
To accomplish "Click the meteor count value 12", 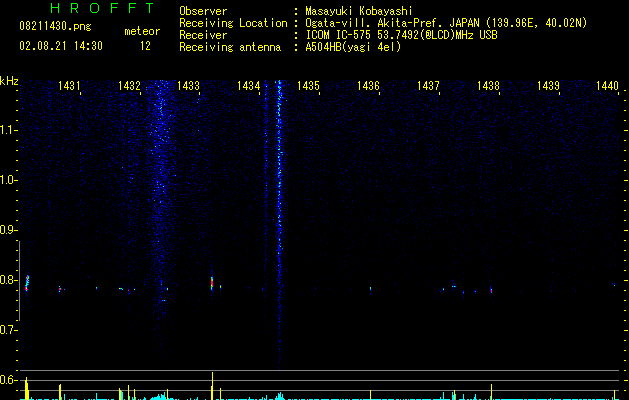I will point(145,46).
